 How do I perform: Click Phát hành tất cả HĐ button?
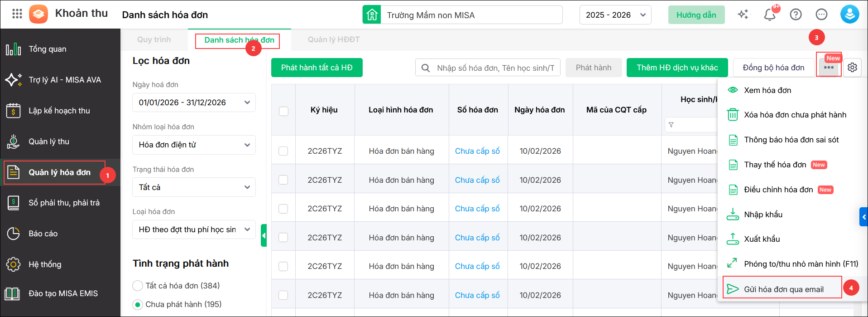coord(317,68)
